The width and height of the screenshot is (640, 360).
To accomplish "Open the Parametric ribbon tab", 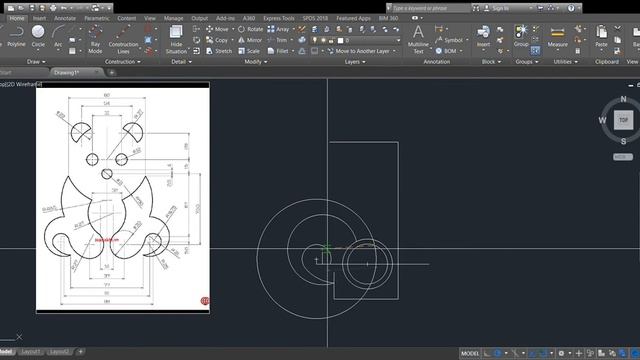I will 97,18.
